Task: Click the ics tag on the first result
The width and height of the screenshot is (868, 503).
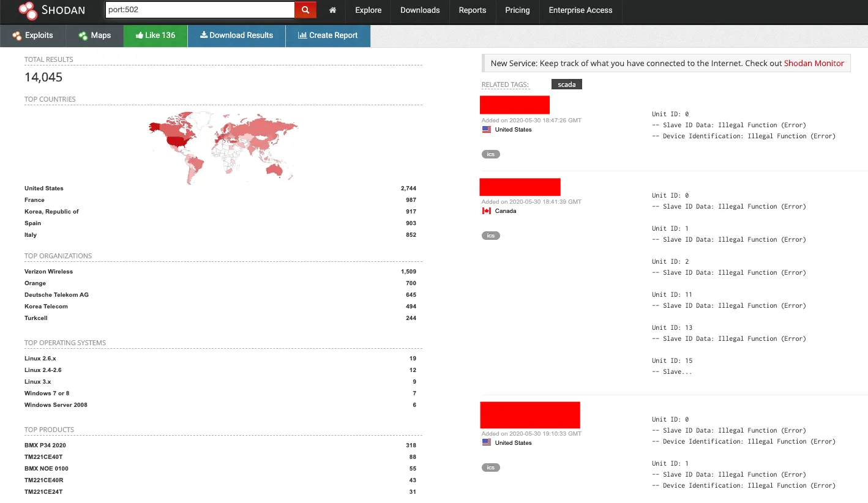Action: (x=490, y=154)
